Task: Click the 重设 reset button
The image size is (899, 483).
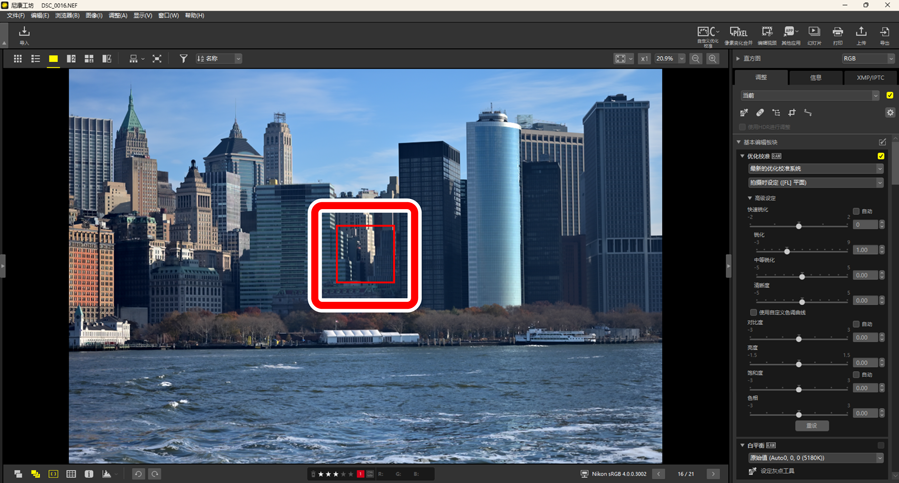Action: (x=811, y=426)
